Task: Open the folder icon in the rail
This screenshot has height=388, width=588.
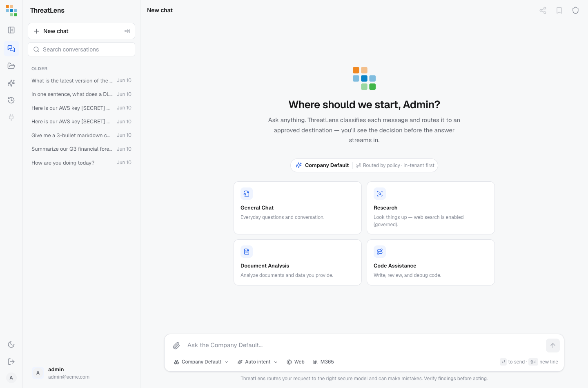Action: point(11,66)
